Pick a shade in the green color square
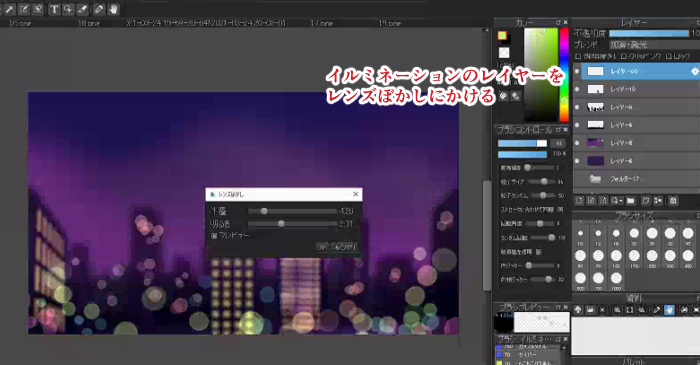 tap(541, 75)
